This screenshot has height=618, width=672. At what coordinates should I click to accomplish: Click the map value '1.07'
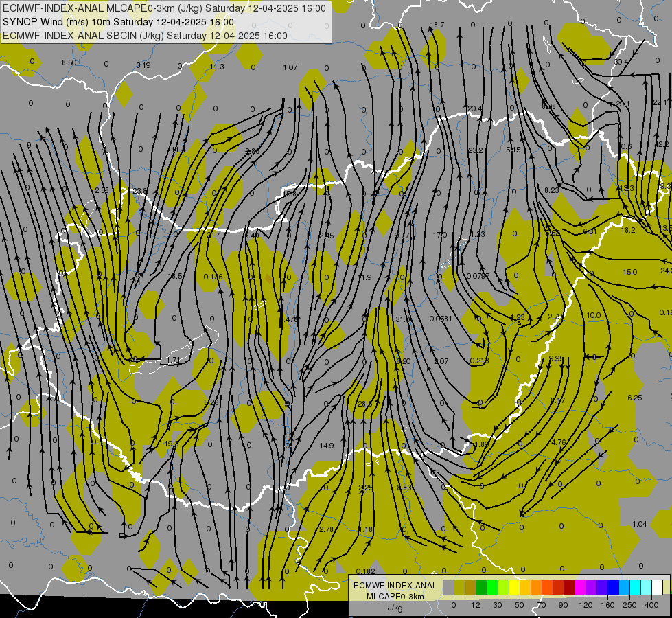(290, 67)
